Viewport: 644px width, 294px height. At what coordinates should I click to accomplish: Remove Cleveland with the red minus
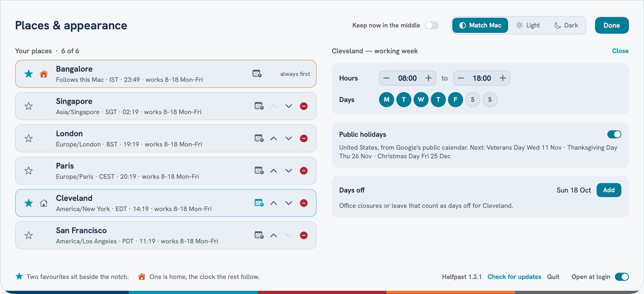[x=304, y=203]
